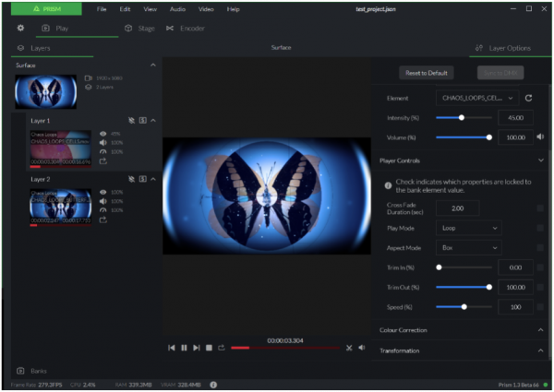This screenshot has height=392, width=554.
Task: Expand the Transformation section
Action: click(541, 350)
